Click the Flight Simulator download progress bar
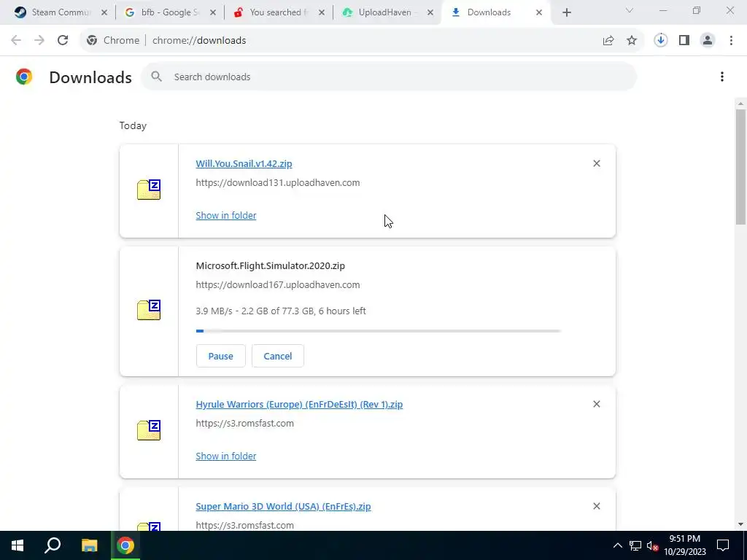The width and height of the screenshot is (747, 560). coord(379,331)
